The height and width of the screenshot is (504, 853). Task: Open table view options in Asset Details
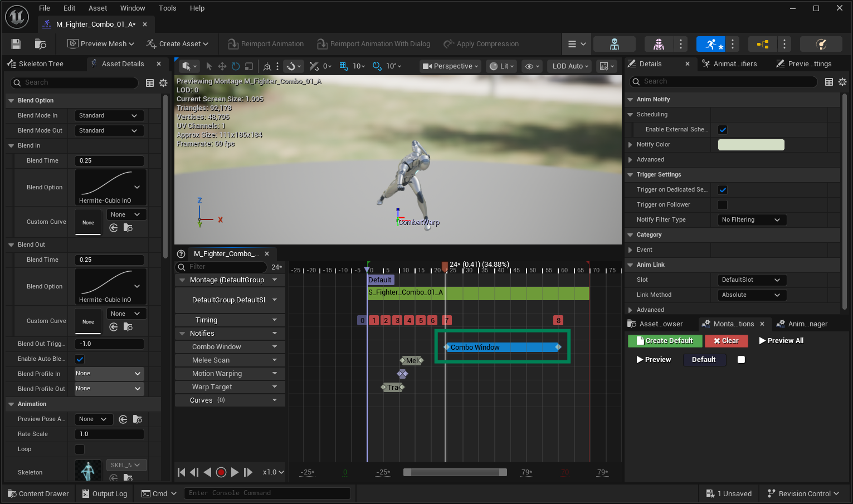150,82
